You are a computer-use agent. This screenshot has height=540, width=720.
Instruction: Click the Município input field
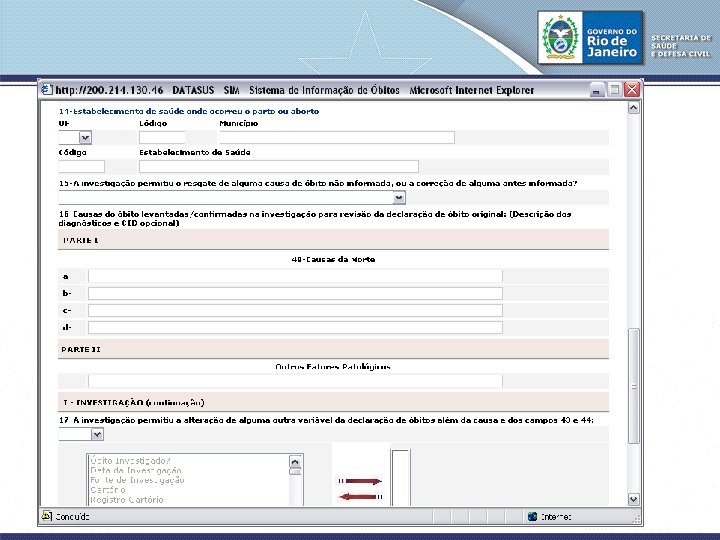coord(337,137)
